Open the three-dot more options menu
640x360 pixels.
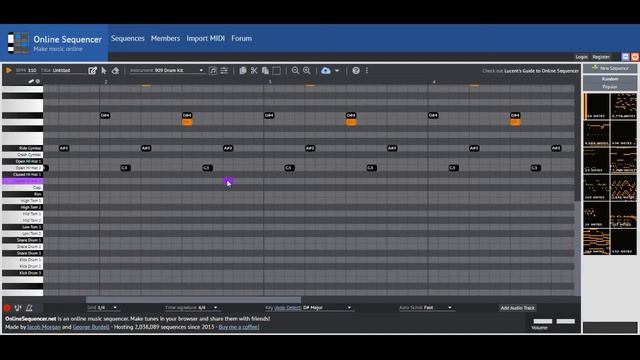pos(367,71)
